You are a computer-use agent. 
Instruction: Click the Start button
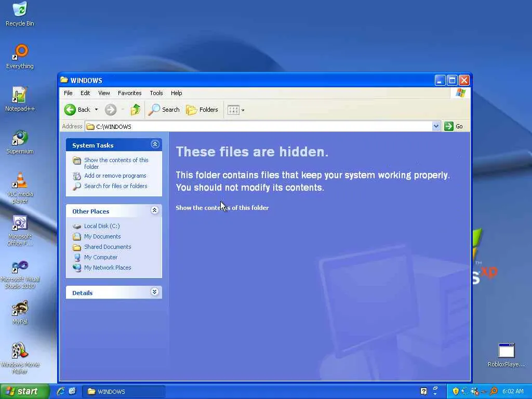(x=24, y=391)
